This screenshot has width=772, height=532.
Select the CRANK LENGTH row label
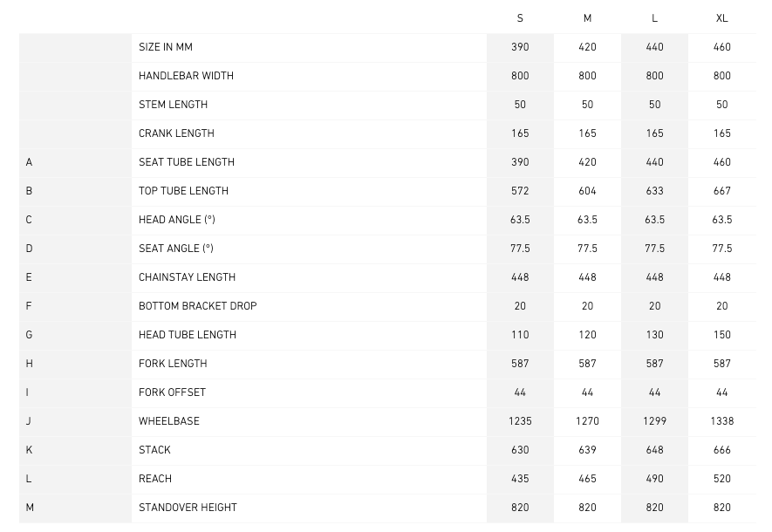click(x=176, y=133)
